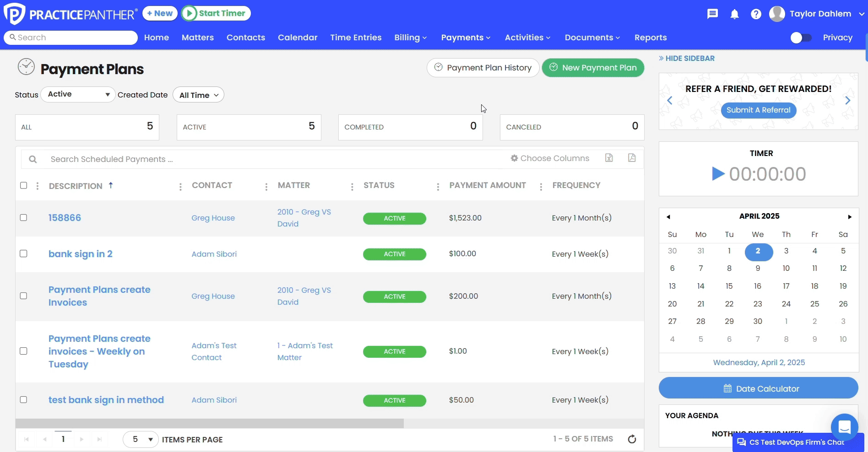Click the Choose Columns gear
The image size is (868, 452).
tap(515, 158)
